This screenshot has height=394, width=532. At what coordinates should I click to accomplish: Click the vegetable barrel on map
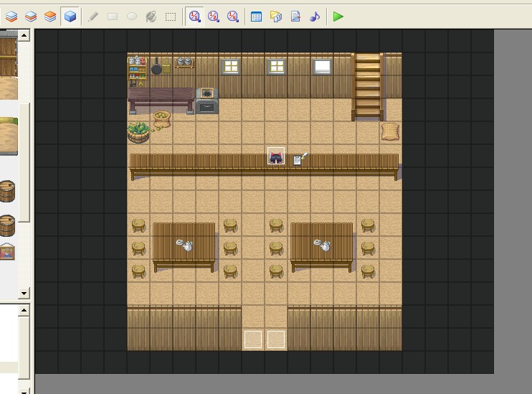[138, 133]
